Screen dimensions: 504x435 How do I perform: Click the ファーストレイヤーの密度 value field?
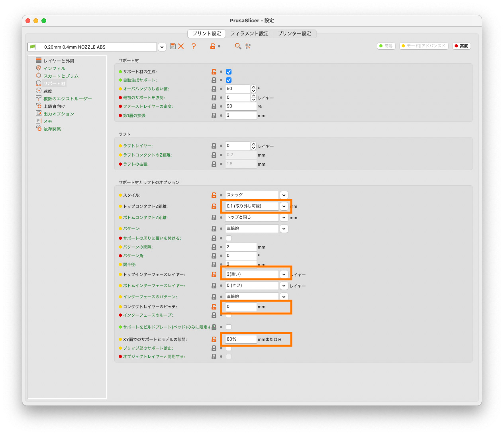click(x=241, y=106)
